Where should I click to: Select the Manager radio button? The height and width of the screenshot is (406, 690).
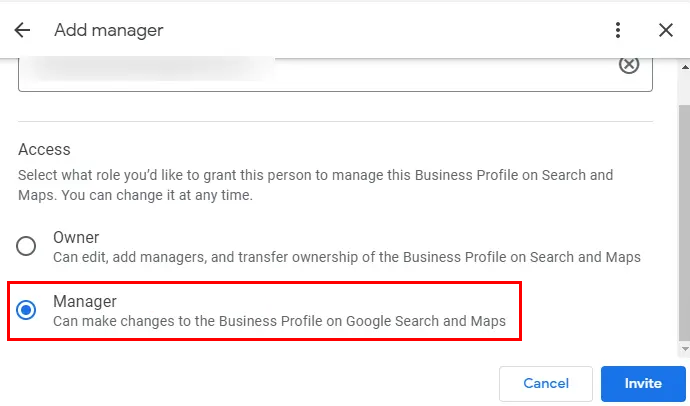coord(27,311)
